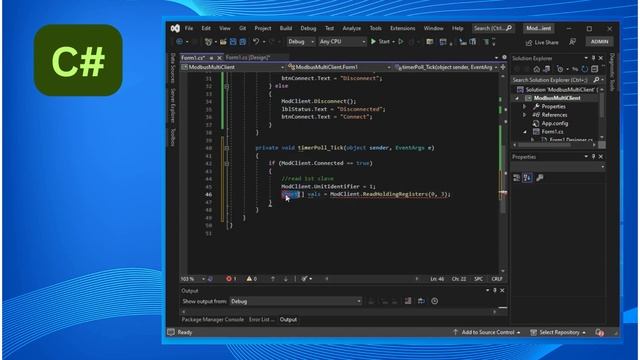Toggle Word Wrap in Output panel
The height and width of the screenshot is (360, 640).
point(421,301)
